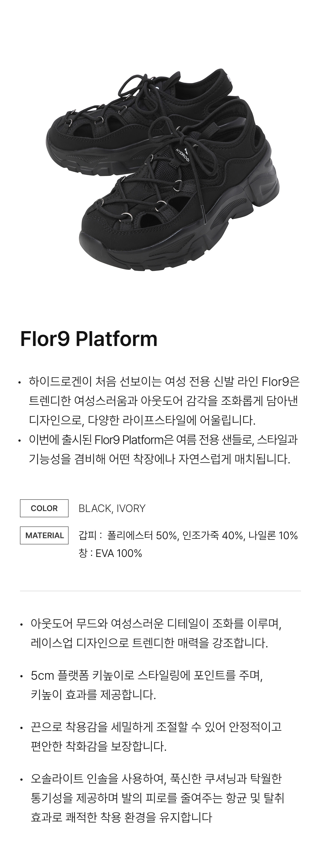The height and width of the screenshot is (868, 323).
Task: Click the "창 : EVA 100%" sole text
Action: coord(110,553)
